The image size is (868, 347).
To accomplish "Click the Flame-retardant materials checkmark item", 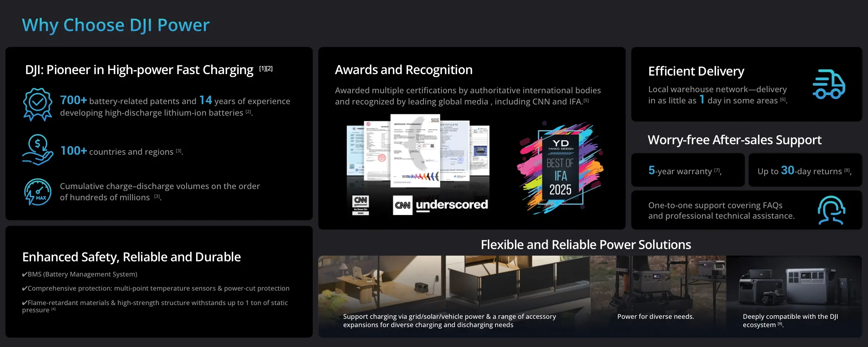I will 155,306.
